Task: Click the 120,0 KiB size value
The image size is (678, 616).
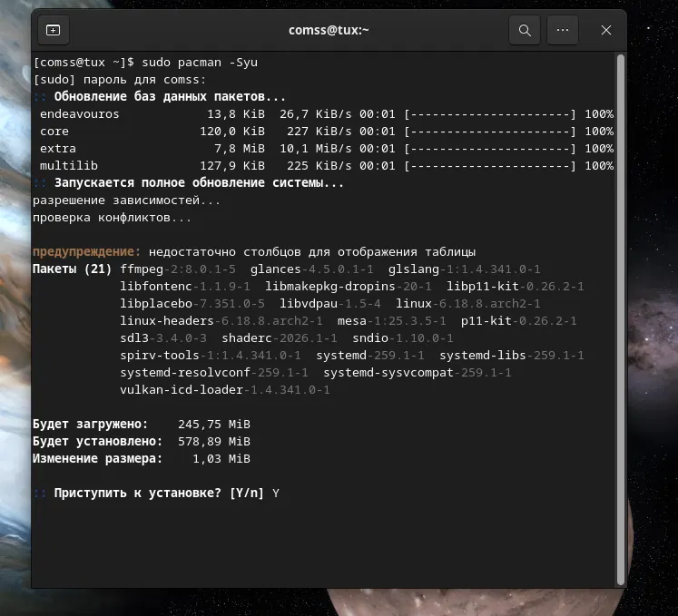Action: 232,132
